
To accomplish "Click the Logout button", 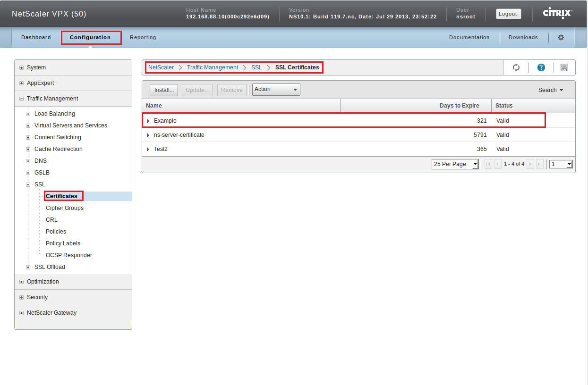I will 508,14.
